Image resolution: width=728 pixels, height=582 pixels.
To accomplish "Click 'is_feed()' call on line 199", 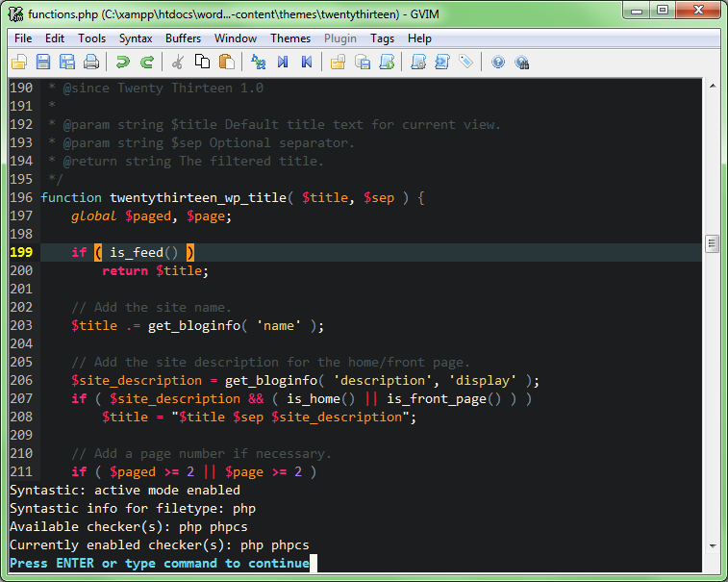I will 144,252.
